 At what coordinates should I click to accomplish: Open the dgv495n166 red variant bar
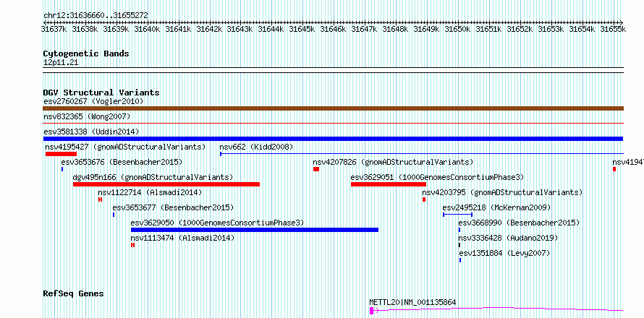coord(166,184)
